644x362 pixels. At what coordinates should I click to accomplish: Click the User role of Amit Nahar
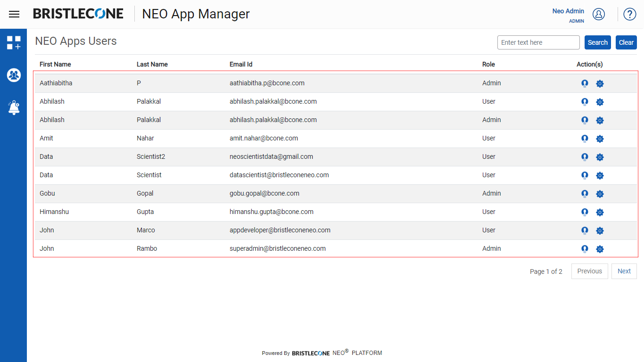tap(489, 138)
